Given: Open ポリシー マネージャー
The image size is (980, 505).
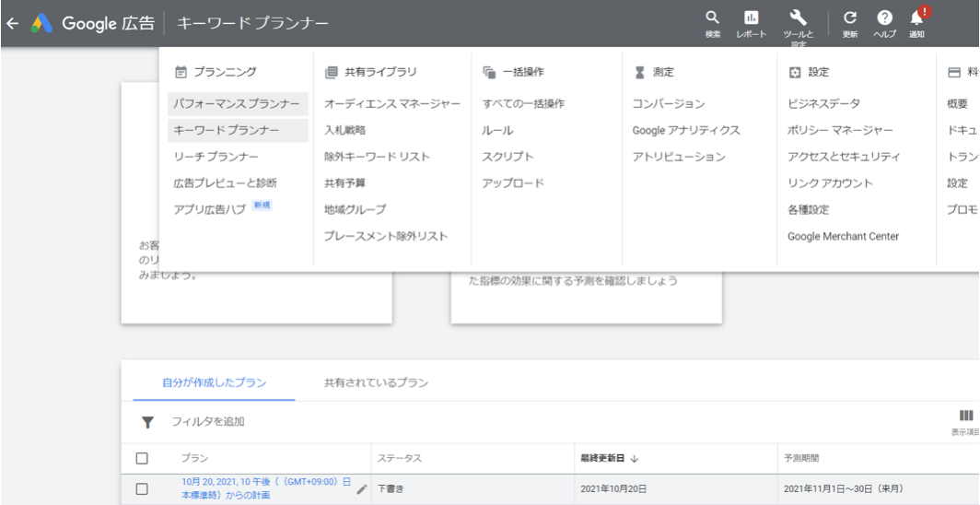Looking at the screenshot, I should [840, 131].
